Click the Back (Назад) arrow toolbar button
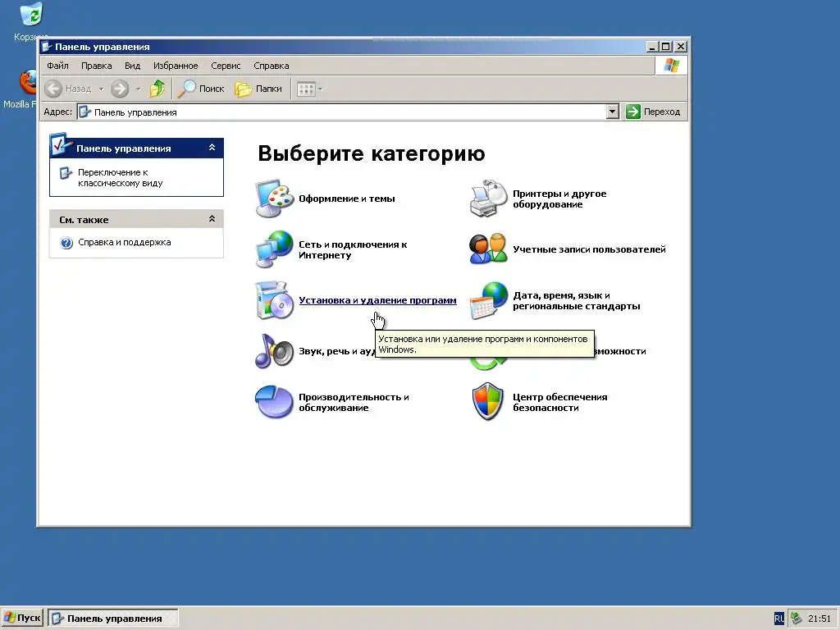 (69, 89)
